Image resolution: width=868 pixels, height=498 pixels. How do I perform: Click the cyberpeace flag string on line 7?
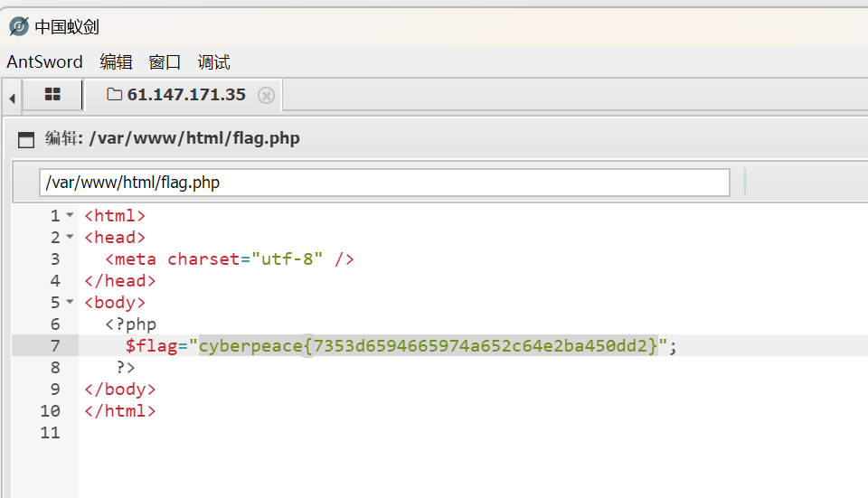[x=429, y=346]
